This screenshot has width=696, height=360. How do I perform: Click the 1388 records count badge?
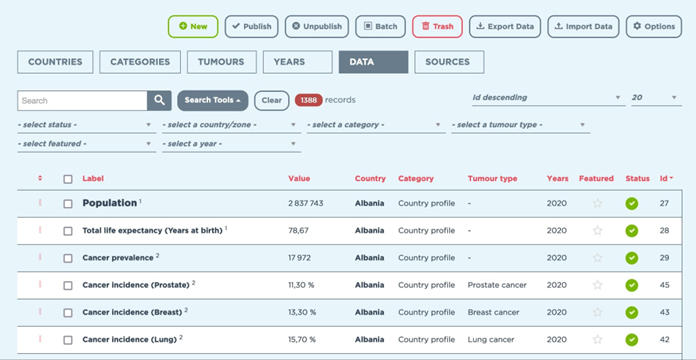click(x=308, y=100)
